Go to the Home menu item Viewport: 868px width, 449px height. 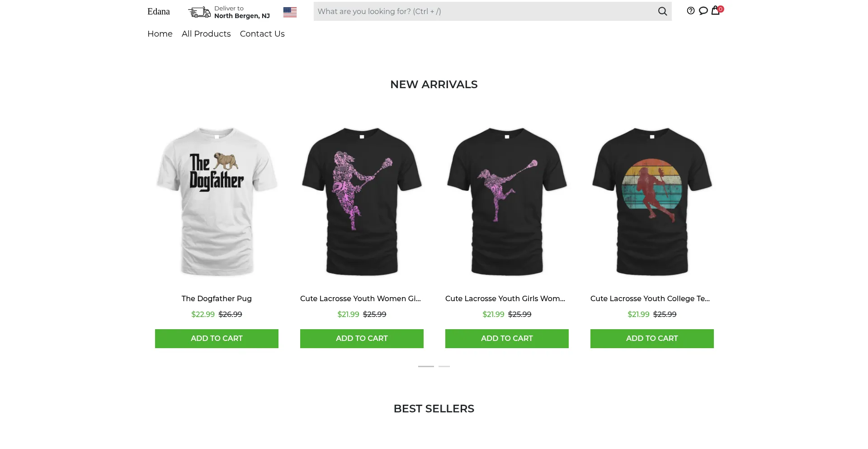pyautogui.click(x=160, y=34)
